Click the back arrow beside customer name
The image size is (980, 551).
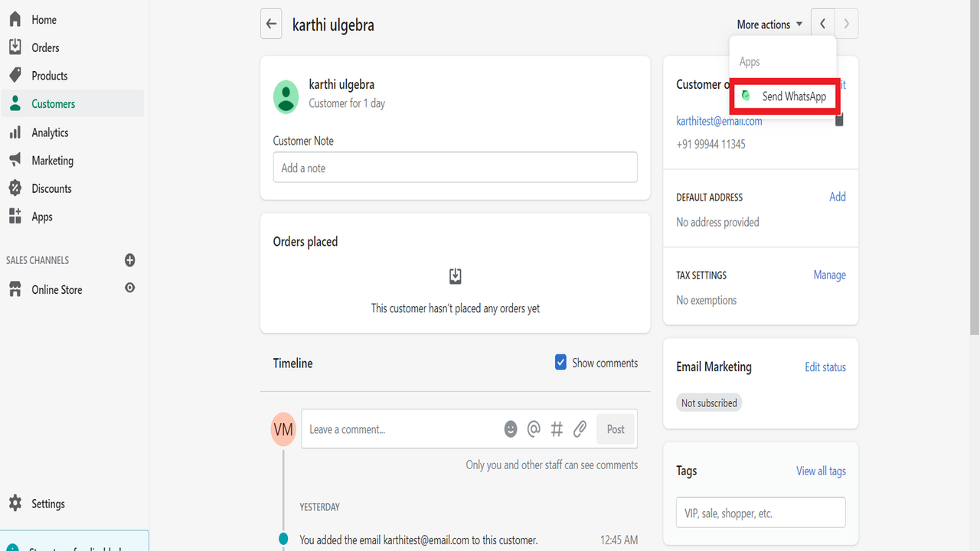(271, 24)
